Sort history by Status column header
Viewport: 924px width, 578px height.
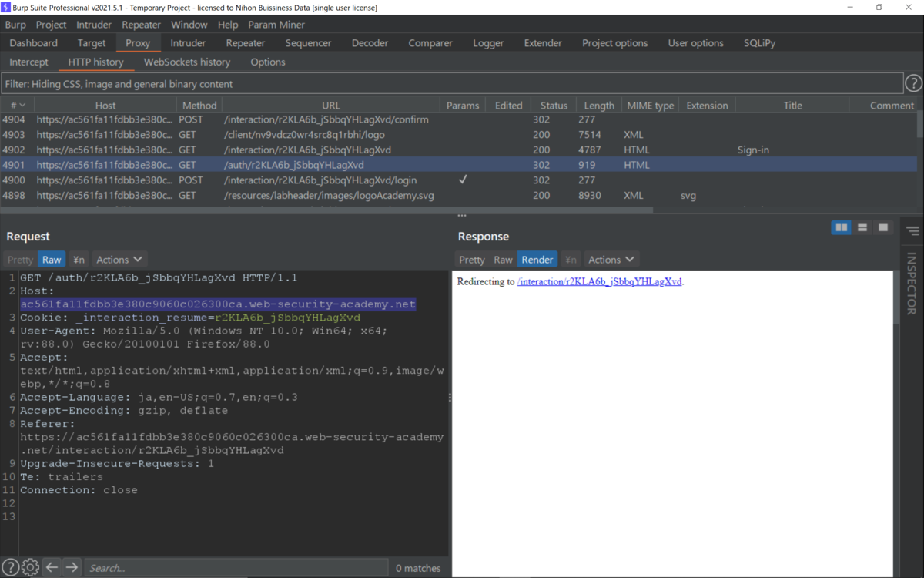[554, 106]
